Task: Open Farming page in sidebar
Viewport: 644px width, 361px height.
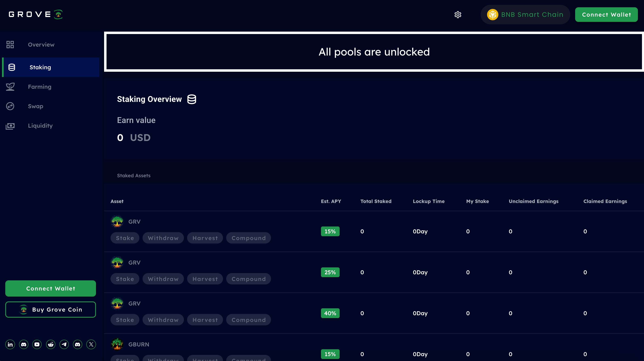Action: (39, 87)
